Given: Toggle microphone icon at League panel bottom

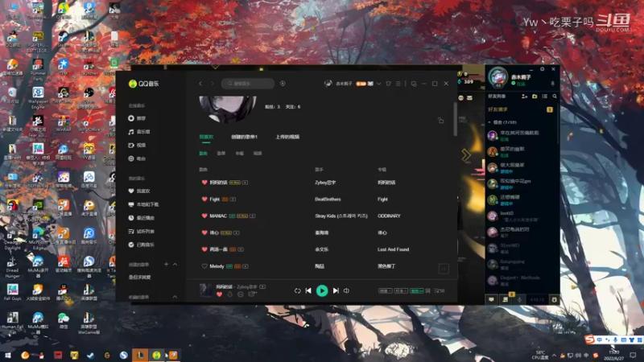Looking at the screenshot, I should [x=519, y=299].
